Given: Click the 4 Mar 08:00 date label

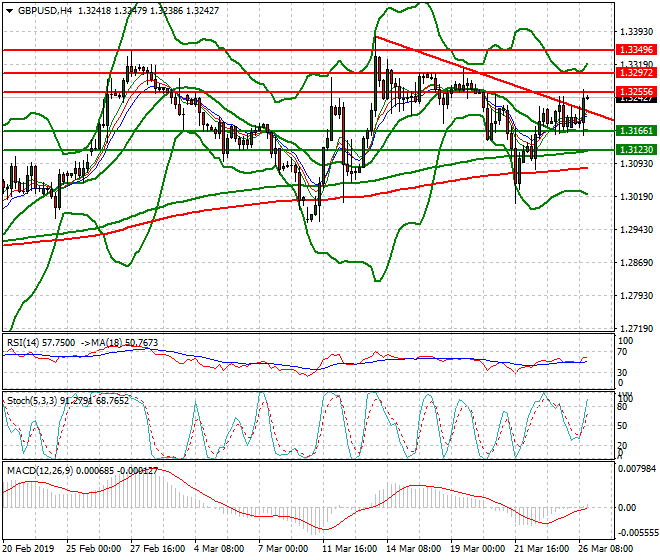Looking at the screenshot, I should coord(219,549).
